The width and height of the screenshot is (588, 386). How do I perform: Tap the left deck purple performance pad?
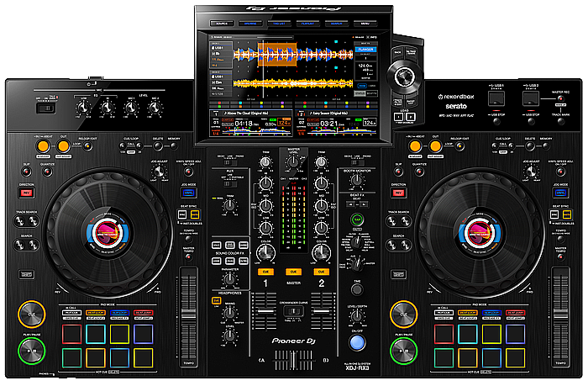(144, 334)
